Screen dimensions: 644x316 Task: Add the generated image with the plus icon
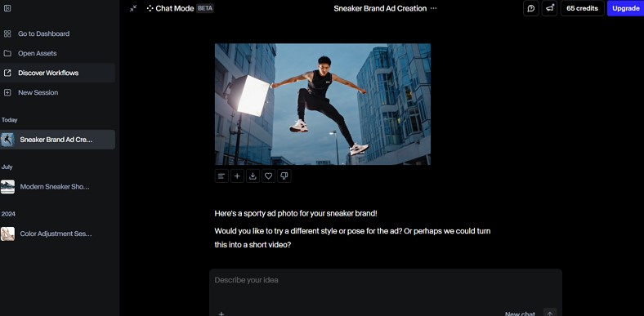(x=237, y=176)
